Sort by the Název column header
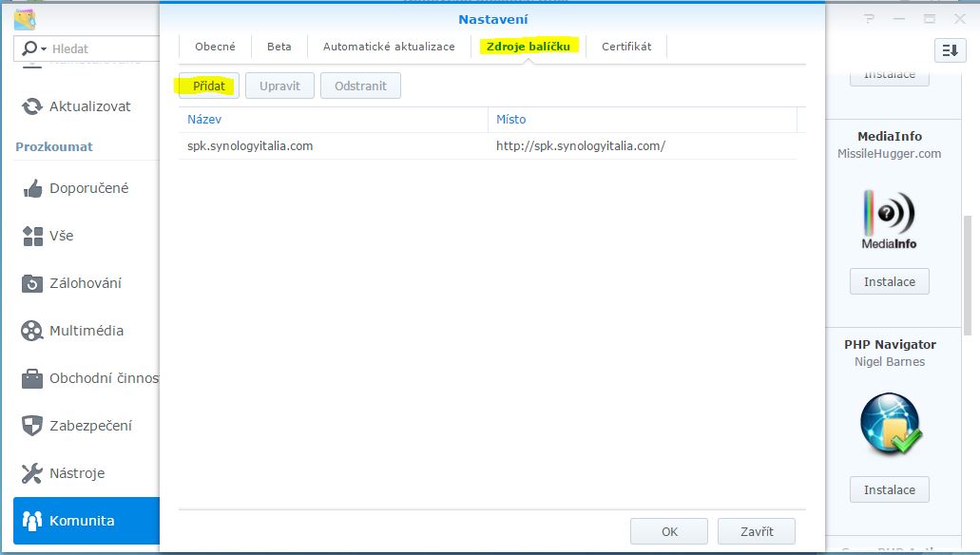The height and width of the screenshot is (555, 980). tap(333, 120)
